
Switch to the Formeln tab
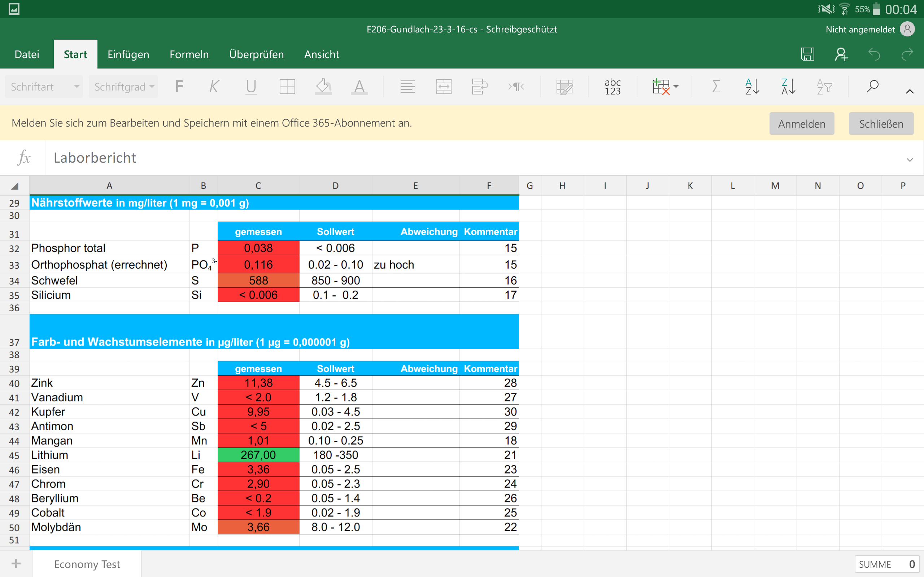point(189,54)
